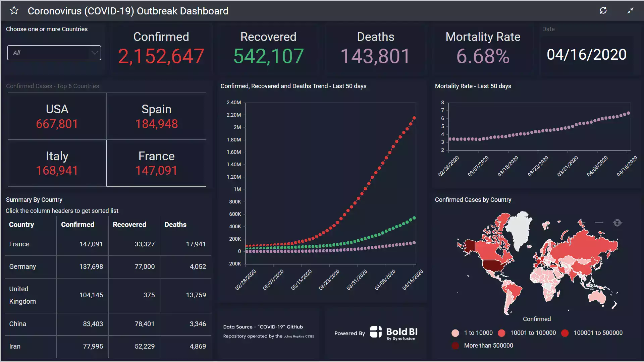The image size is (644, 362).
Task: Toggle the 10001 to 100000 legend item
Action: coord(527,333)
